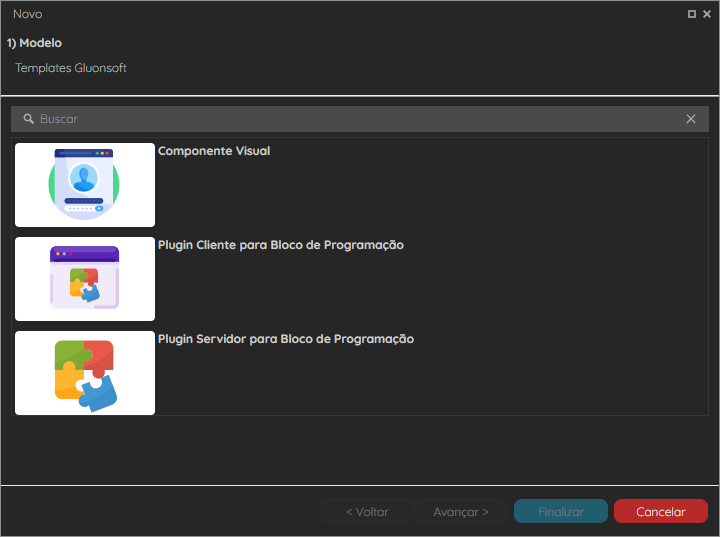720x537 pixels.
Task: Click the Cancelar button
Action: click(661, 511)
